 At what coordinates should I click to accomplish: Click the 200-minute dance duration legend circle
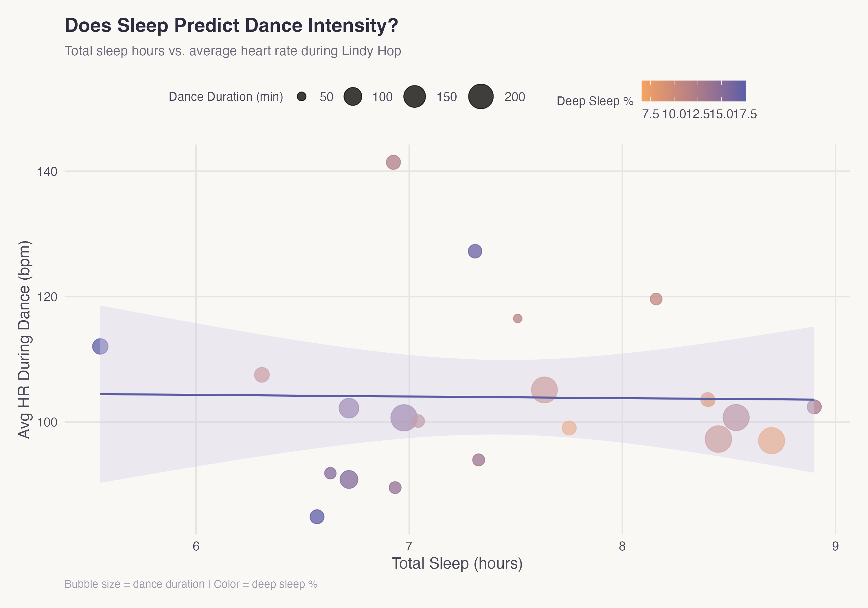tap(481, 96)
